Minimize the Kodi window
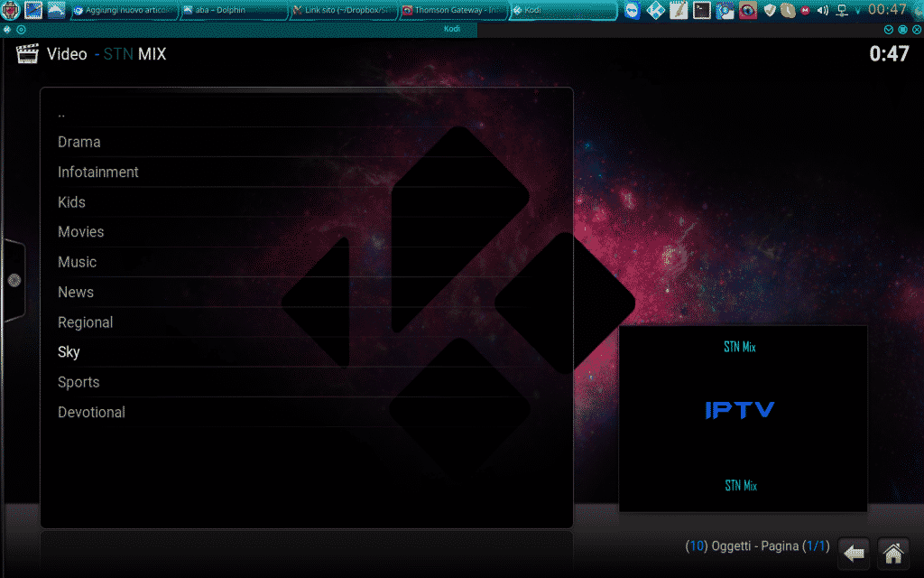 tap(889, 29)
